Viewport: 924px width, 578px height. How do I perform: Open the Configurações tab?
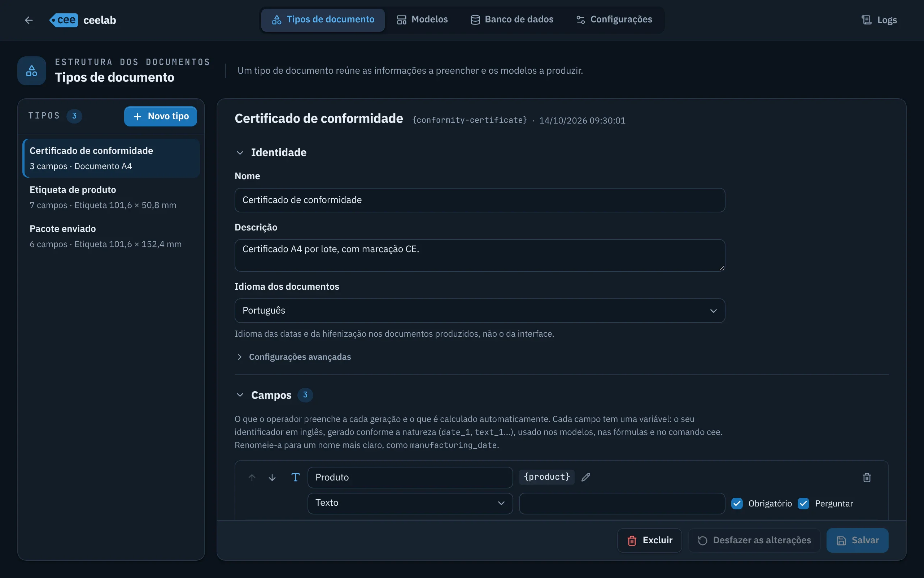(614, 20)
